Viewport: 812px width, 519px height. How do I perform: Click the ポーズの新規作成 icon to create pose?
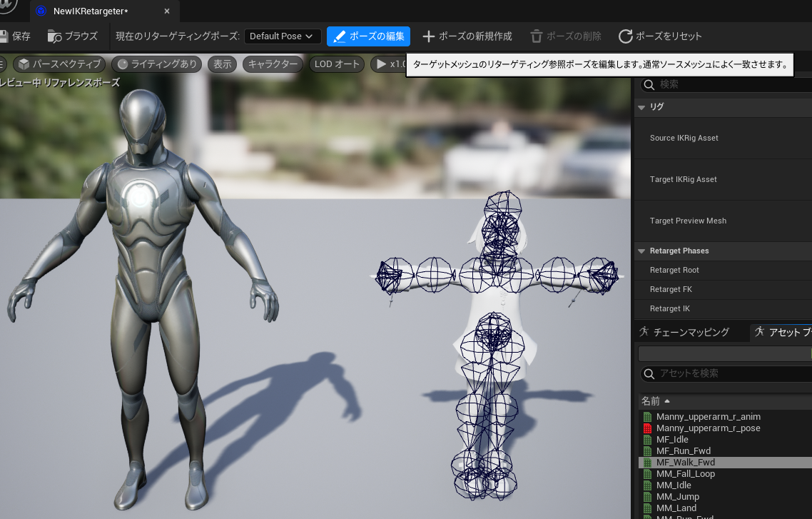(x=428, y=36)
